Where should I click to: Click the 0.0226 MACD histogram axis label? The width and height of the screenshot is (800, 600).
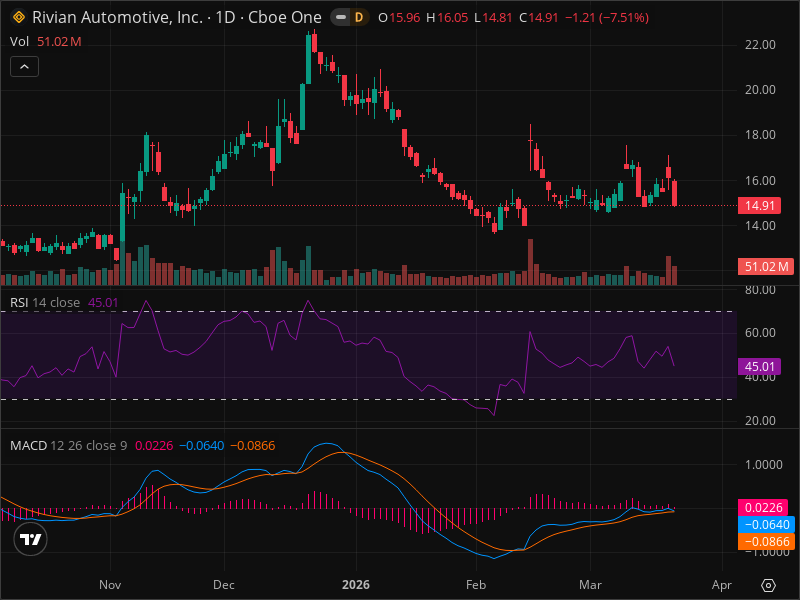763,508
